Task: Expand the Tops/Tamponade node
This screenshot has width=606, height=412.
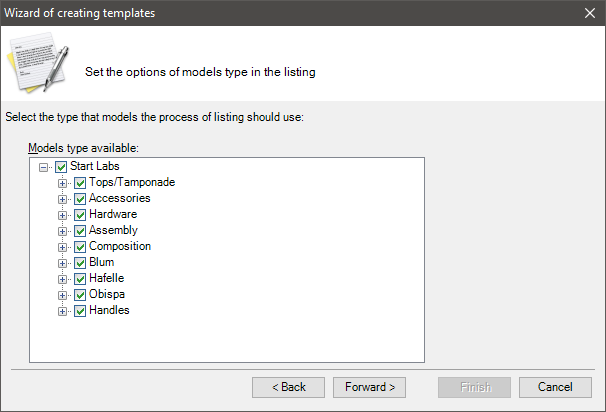Action: tap(62, 183)
